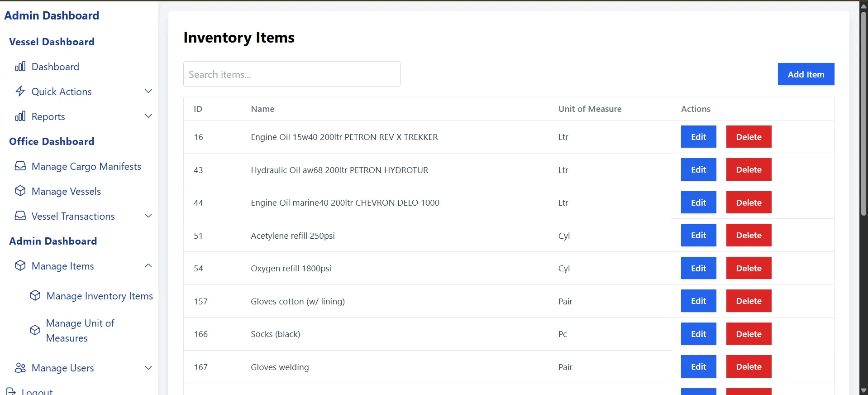
Task: Select the name cell 'Socks (black)'
Action: [x=275, y=334]
